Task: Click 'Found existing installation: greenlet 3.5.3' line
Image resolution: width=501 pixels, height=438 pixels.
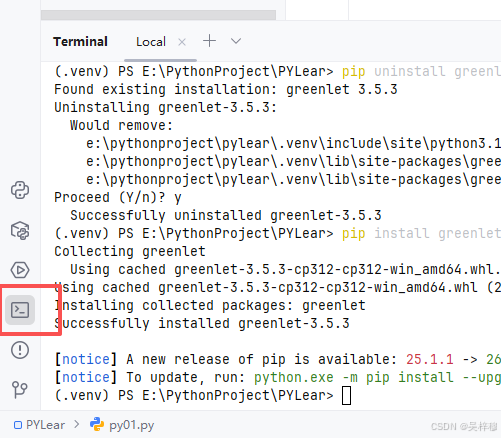Action: click(x=226, y=89)
